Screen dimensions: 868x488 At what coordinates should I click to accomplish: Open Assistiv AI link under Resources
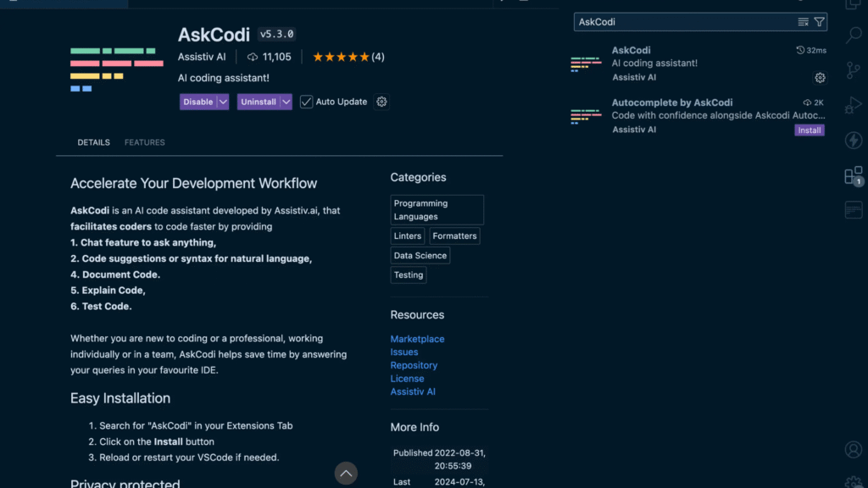413,391
